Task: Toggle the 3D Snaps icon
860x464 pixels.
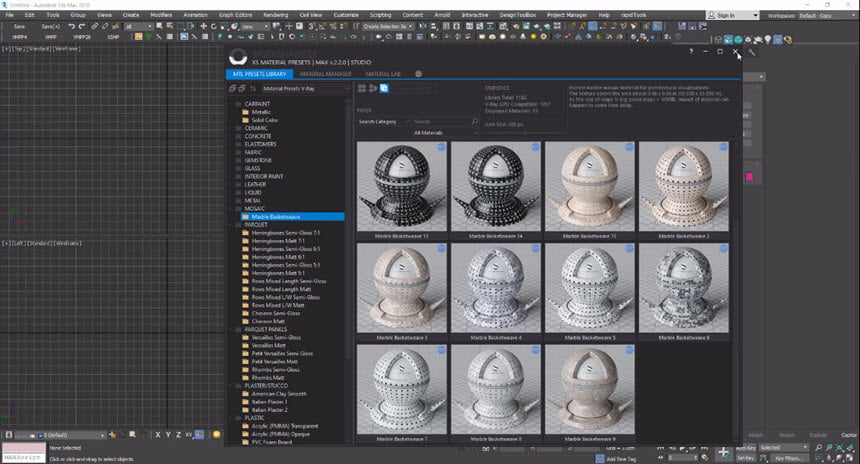Action: click(312, 26)
